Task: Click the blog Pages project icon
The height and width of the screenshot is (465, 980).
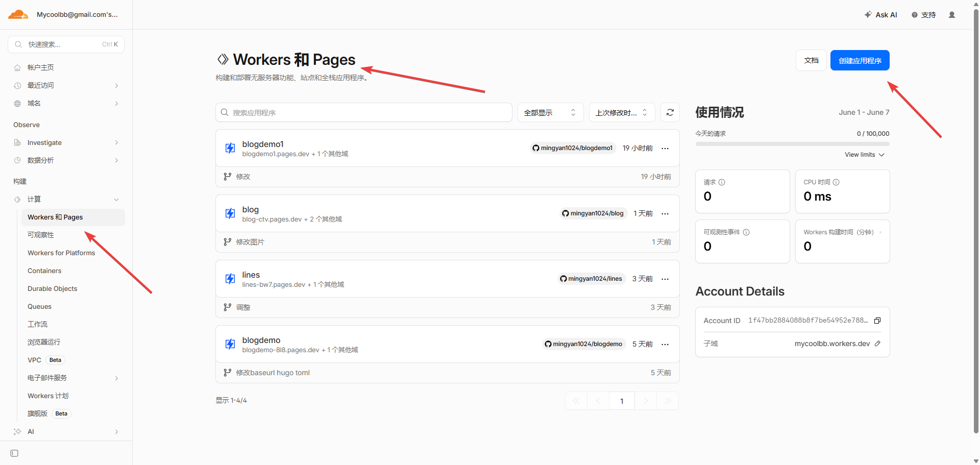Action: click(230, 213)
